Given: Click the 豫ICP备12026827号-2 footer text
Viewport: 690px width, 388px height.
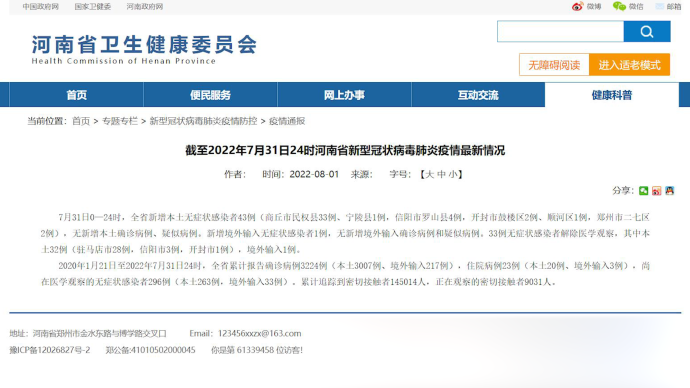Looking at the screenshot, I should tap(50, 350).
